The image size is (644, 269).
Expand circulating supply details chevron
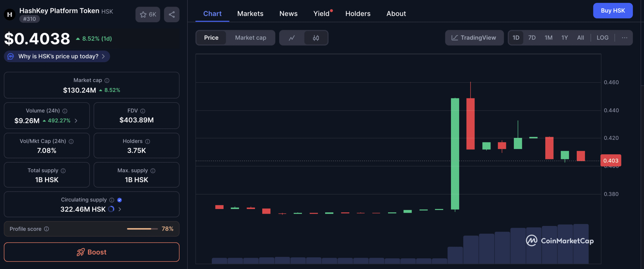coord(119,209)
